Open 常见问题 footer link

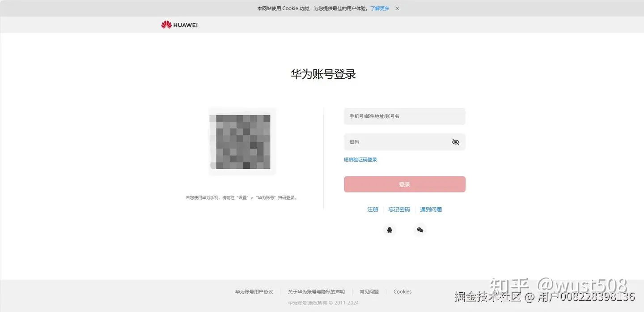point(369,292)
